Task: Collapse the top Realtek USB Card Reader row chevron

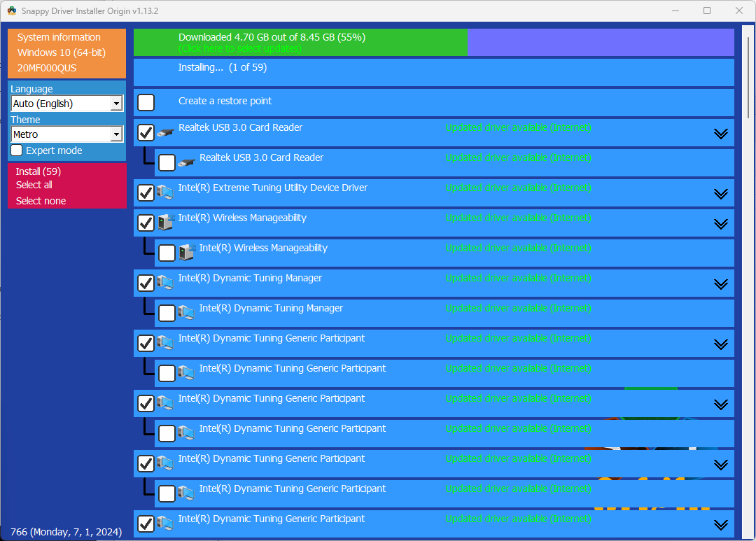Action: pyautogui.click(x=720, y=134)
